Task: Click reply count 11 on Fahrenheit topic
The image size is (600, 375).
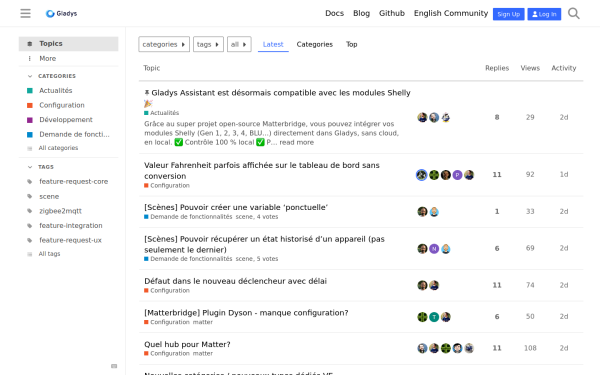Action: click(497, 175)
